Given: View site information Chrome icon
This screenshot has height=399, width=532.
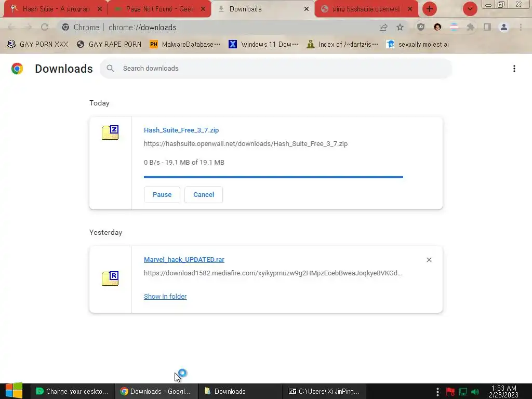Looking at the screenshot, I should click(x=65, y=27).
